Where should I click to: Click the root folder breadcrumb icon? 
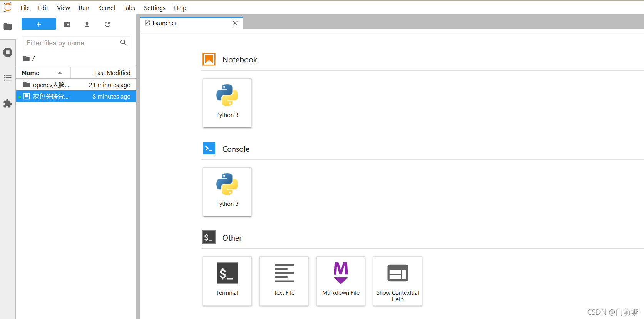pos(26,58)
